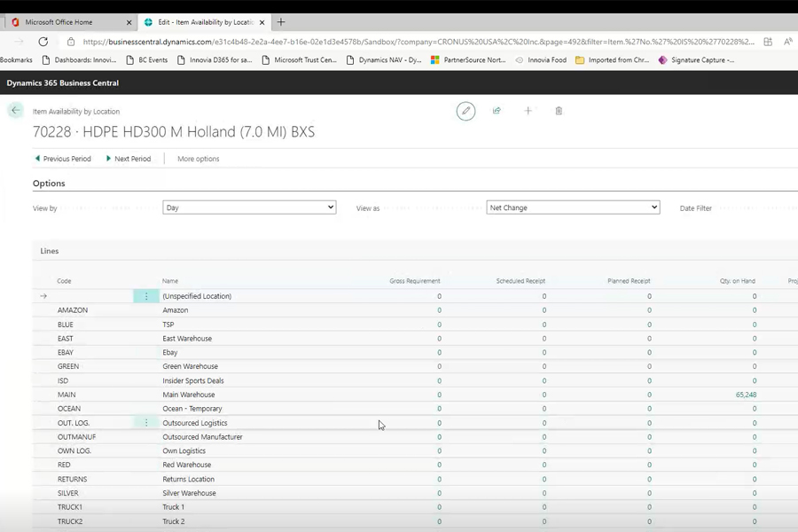This screenshot has height=532, width=798.
Task: Select Green Warehouse name cell
Action: click(x=191, y=366)
